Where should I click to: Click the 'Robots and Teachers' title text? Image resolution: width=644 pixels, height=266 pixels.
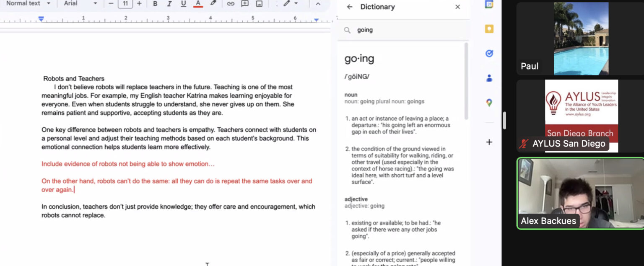tap(74, 79)
